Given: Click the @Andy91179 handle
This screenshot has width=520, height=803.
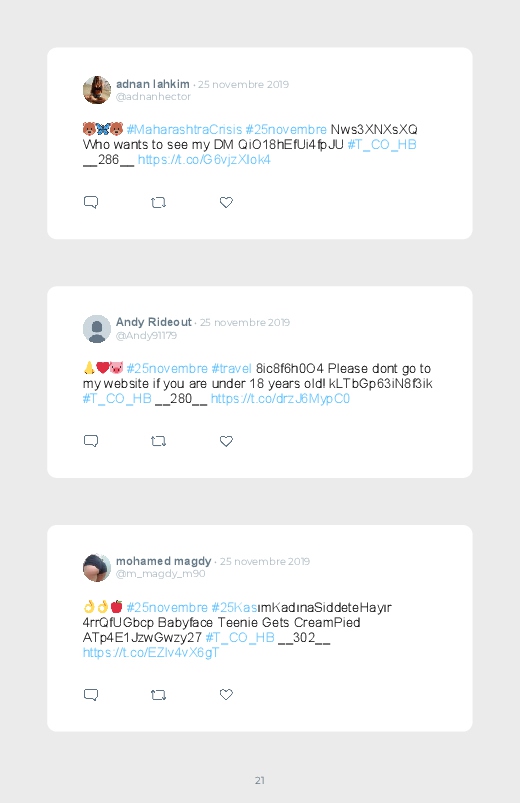Looking at the screenshot, I should pos(147,335).
